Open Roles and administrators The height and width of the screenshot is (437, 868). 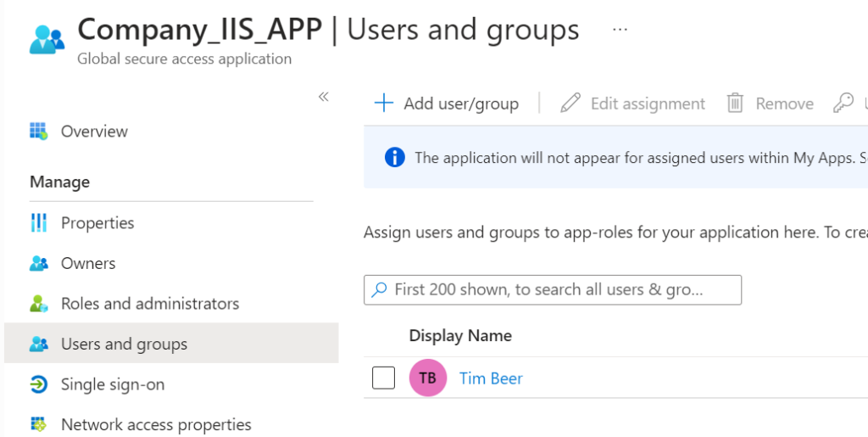click(x=150, y=304)
